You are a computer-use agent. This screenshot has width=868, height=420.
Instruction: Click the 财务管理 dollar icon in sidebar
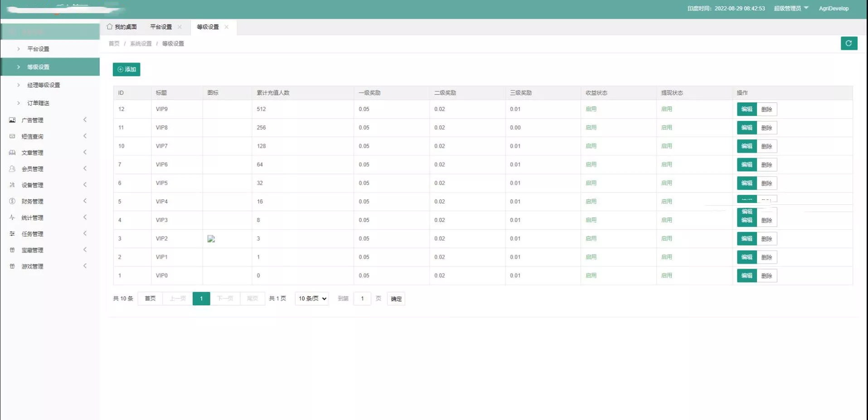(x=12, y=201)
